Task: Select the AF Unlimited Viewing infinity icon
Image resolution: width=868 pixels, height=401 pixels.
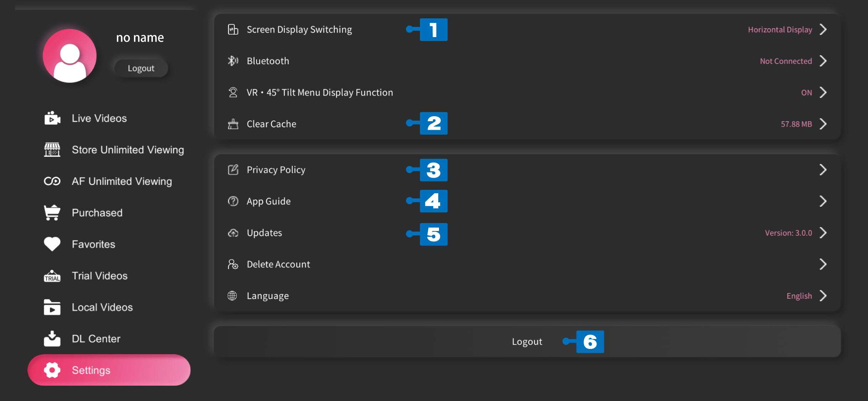Action: coord(52,181)
